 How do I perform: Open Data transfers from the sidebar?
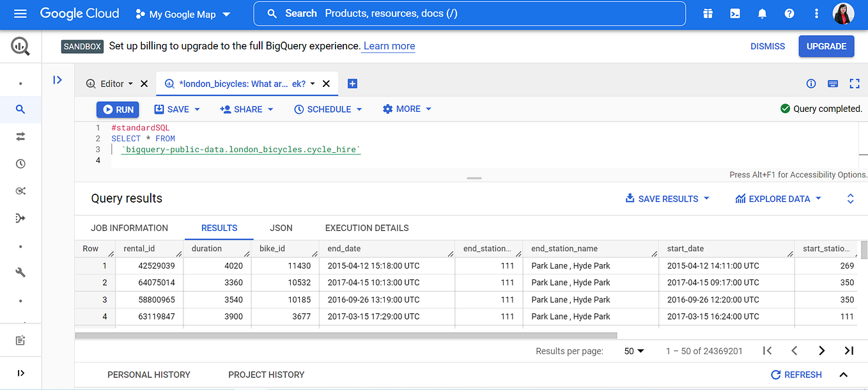(20, 136)
